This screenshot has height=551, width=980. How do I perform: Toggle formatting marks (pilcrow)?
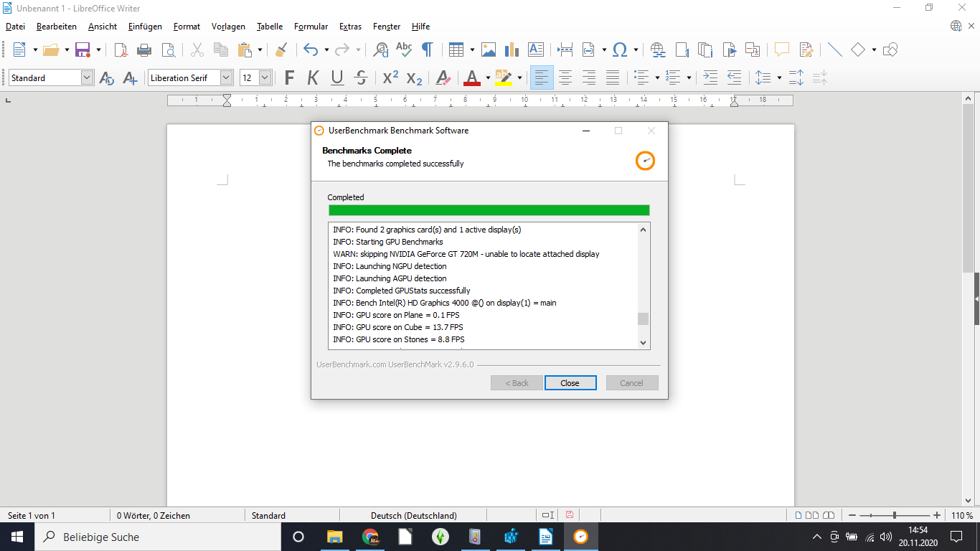(x=427, y=50)
